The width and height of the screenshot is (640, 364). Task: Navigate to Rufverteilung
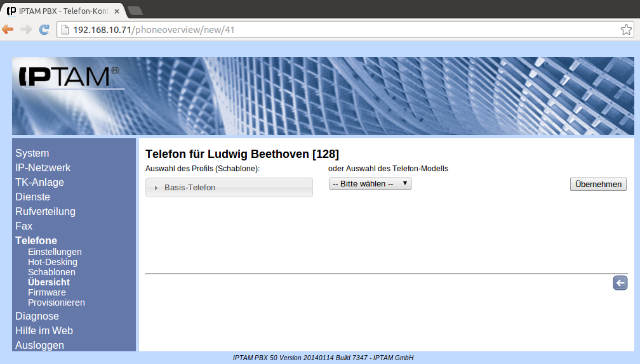[45, 211]
